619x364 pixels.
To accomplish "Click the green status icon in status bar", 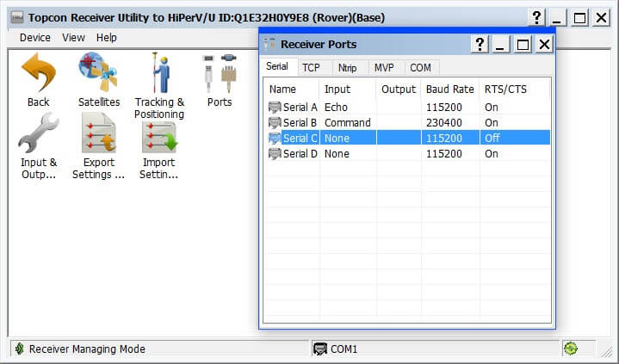I will (570, 349).
